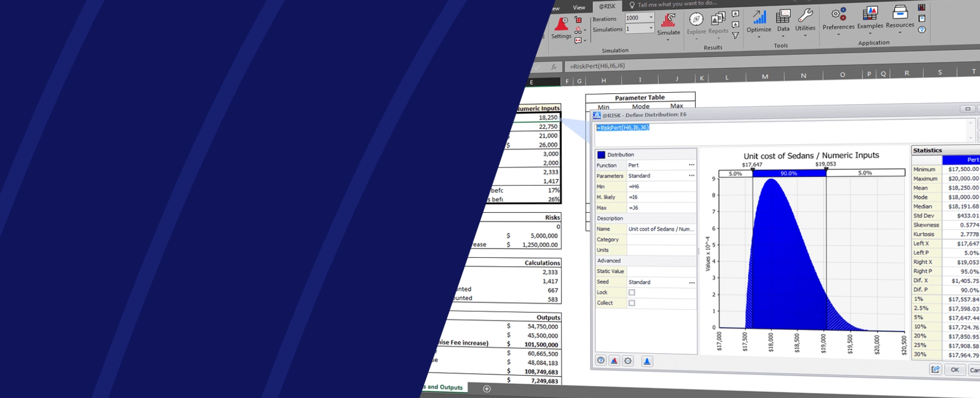Toggle the Lock checkbox

coord(632,292)
